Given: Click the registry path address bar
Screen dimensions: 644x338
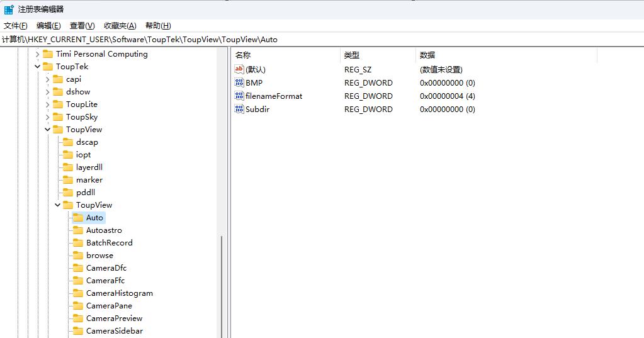Looking at the screenshot, I should tap(315, 40).
